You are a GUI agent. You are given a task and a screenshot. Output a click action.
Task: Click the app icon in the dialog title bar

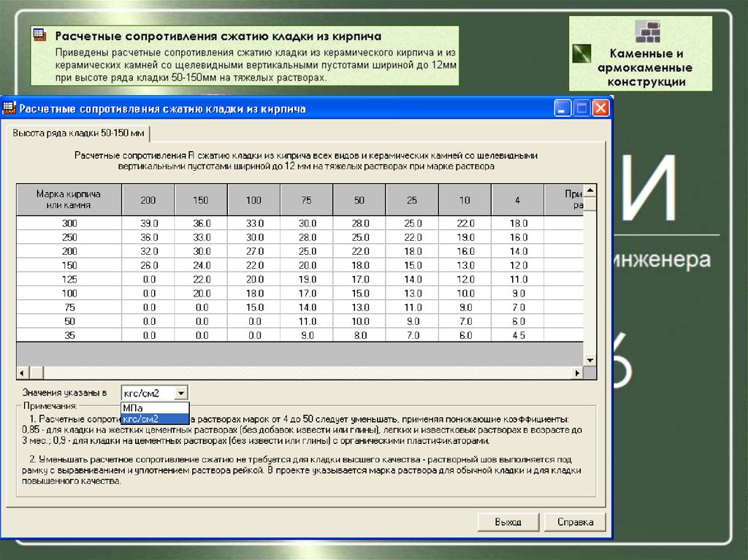[x=9, y=109]
